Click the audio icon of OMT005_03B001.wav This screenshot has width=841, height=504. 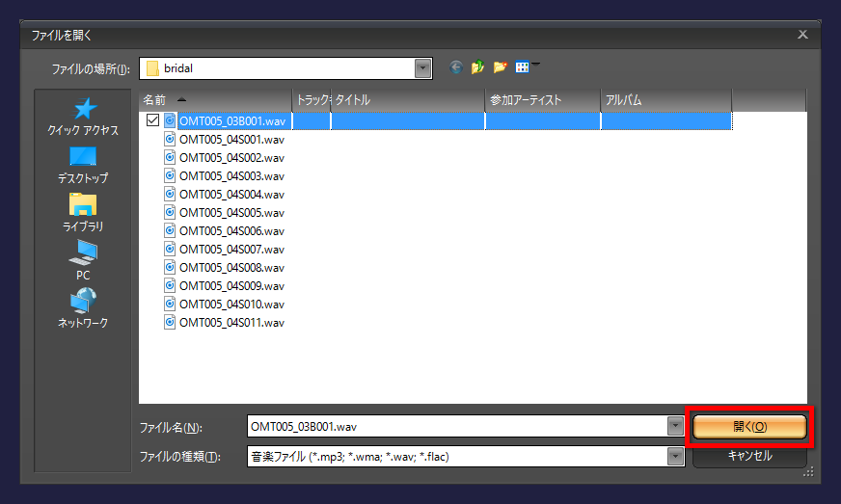pyautogui.click(x=170, y=120)
